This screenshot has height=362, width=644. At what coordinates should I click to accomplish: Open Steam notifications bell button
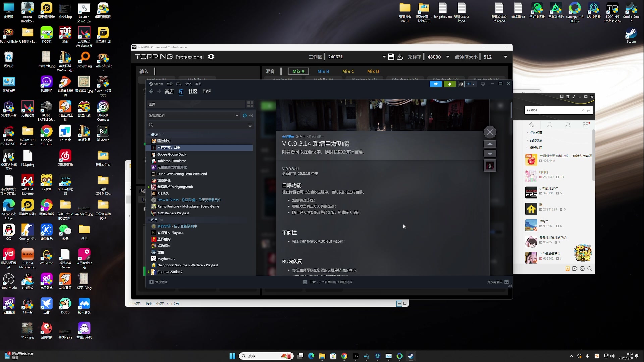[x=449, y=84]
